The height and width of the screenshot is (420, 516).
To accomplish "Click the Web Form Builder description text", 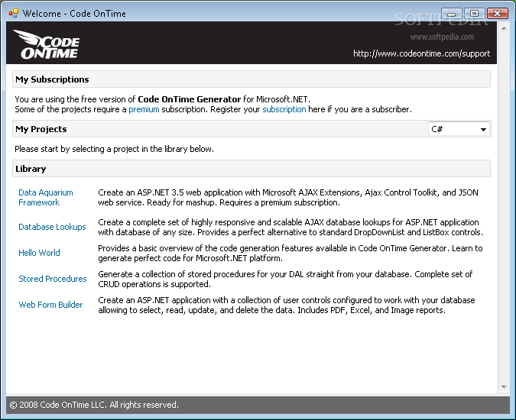I will (287, 305).
